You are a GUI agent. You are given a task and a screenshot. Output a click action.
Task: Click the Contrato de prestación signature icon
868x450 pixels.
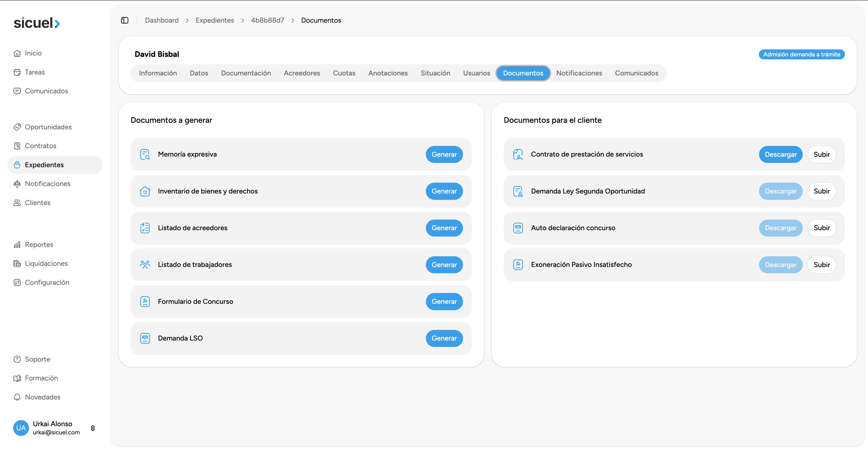tap(518, 154)
